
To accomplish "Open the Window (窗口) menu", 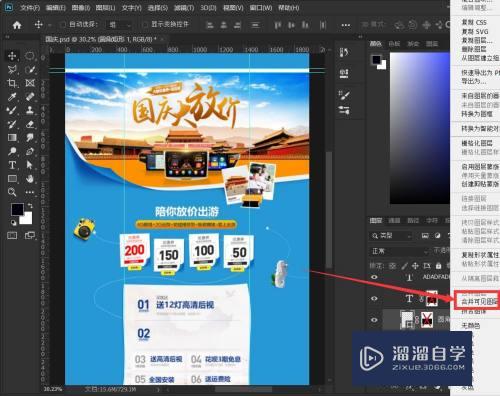I will tap(261, 7).
